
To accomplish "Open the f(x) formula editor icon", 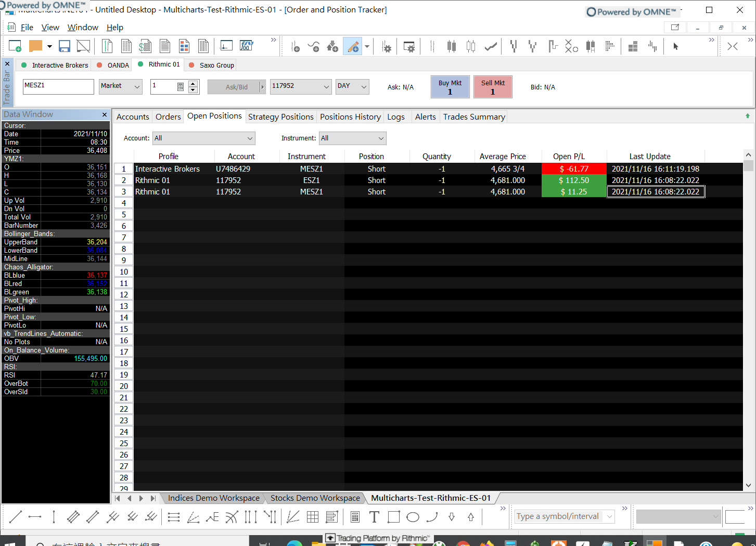I will click(x=246, y=46).
